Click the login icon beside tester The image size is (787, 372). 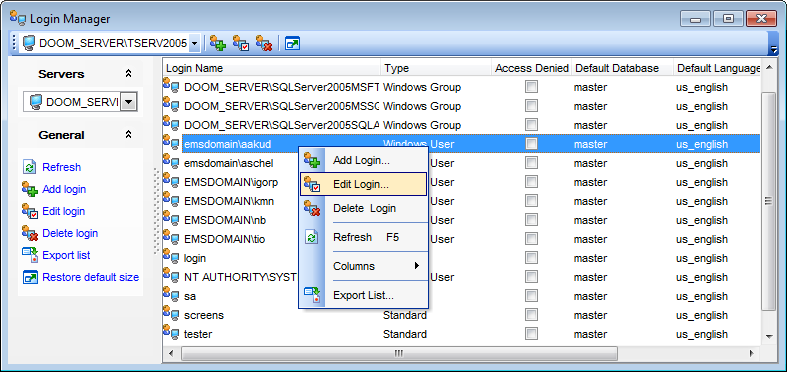pos(171,333)
